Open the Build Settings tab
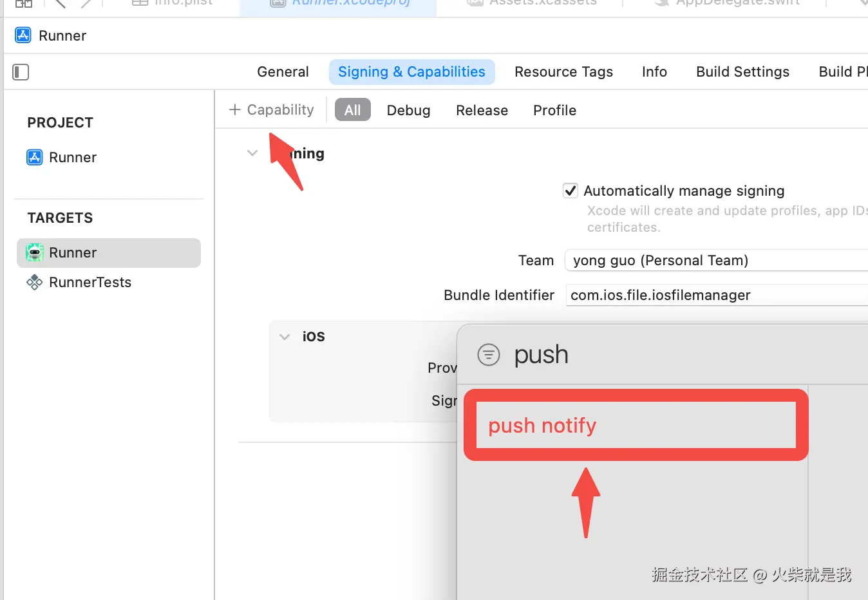 point(742,72)
